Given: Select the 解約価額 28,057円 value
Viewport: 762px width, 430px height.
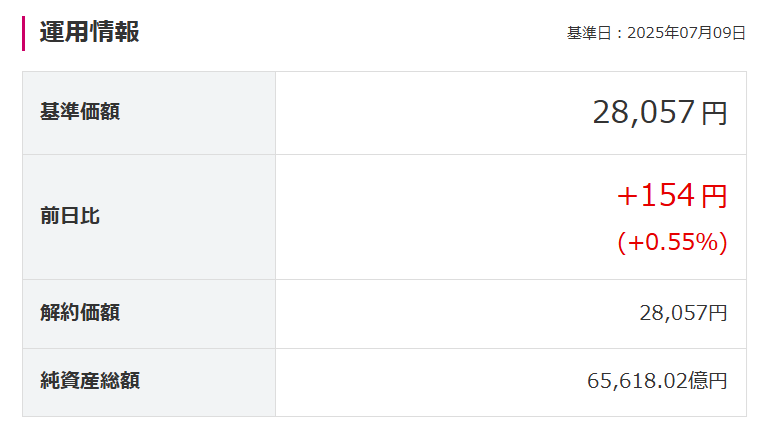Looking at the screenshot, I should 683,313.
